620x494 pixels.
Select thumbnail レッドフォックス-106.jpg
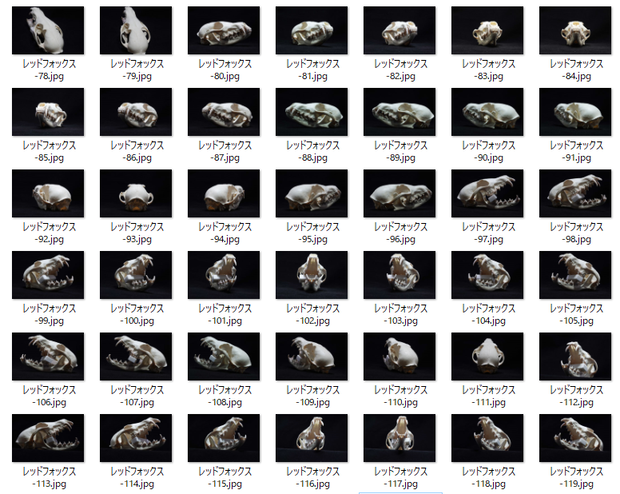[48, 356]
